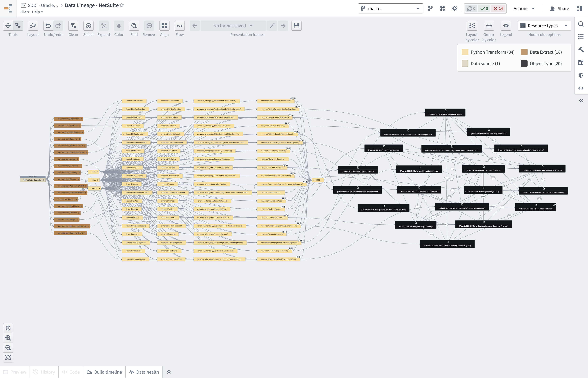Zoom out of the graph
The image size is (588, 378).
pos(8,348)
